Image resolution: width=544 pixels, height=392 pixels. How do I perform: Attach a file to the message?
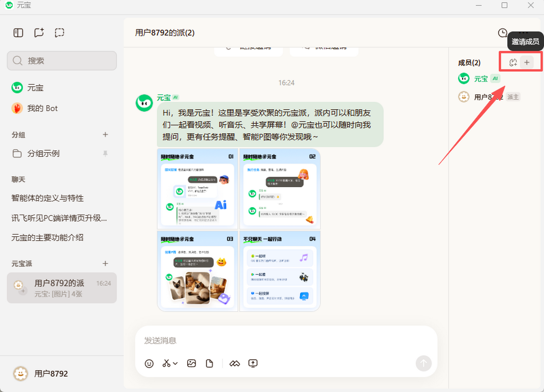[209, 363]
